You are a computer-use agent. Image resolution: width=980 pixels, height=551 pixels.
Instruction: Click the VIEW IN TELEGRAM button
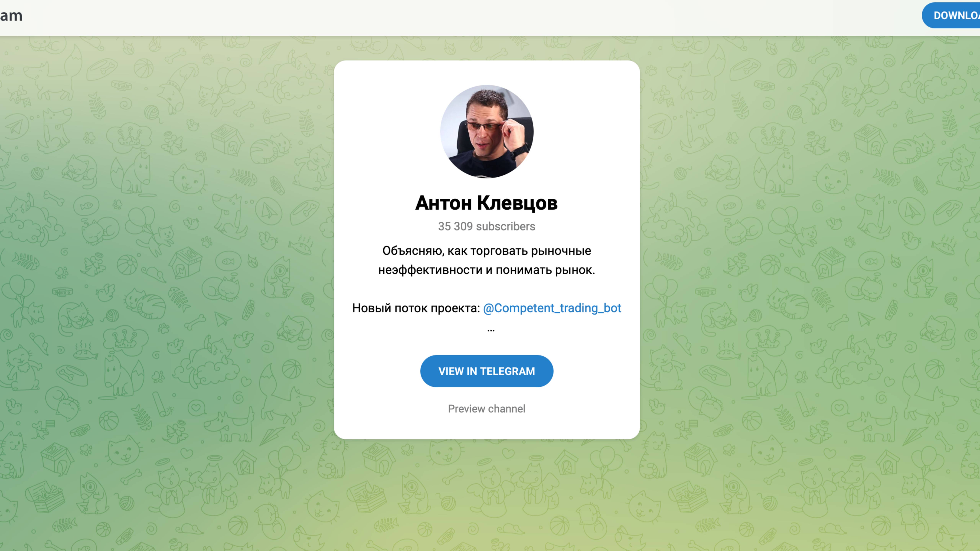coord(487,371)
